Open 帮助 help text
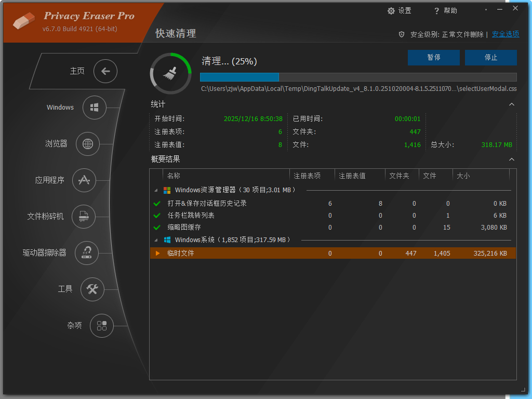Image resolution: width=532 pixels, height=399 pixels. tap(450, 11)
